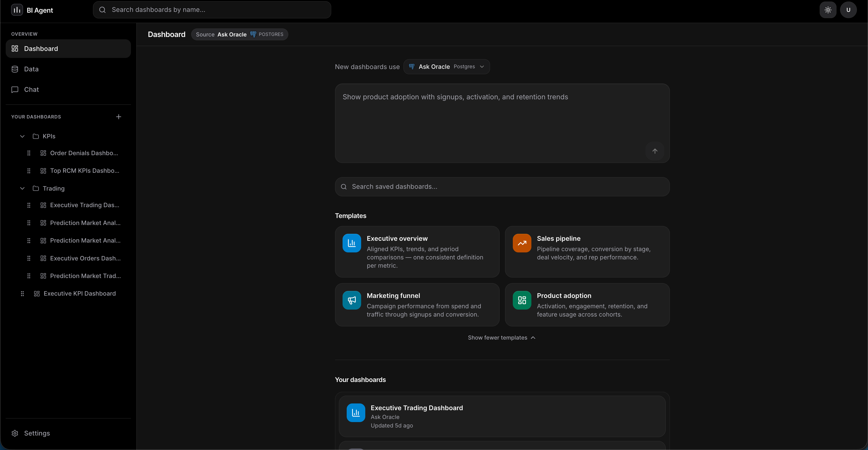Open Executive KPI Dashboard in sidebar
Image resolution: width=868 pixels, height=450 pixels.
pyautogui.click(x=80, y=294)
